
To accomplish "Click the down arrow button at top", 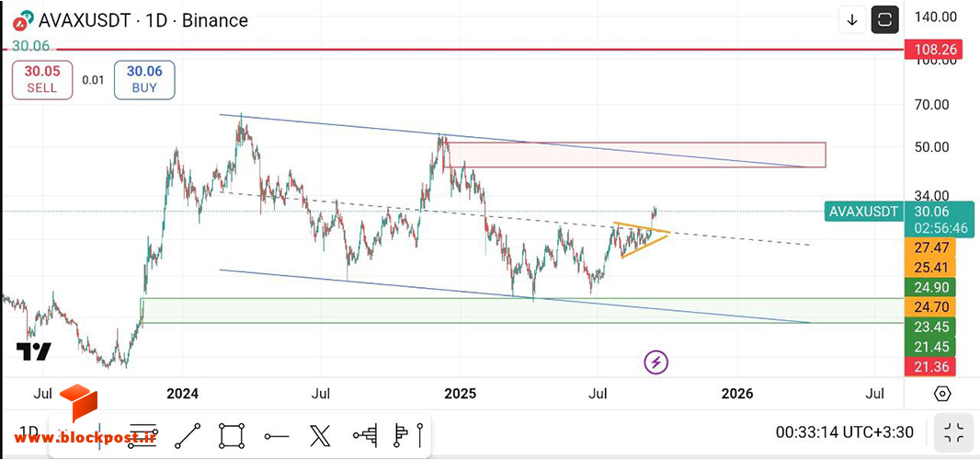I will pos(852,20).
